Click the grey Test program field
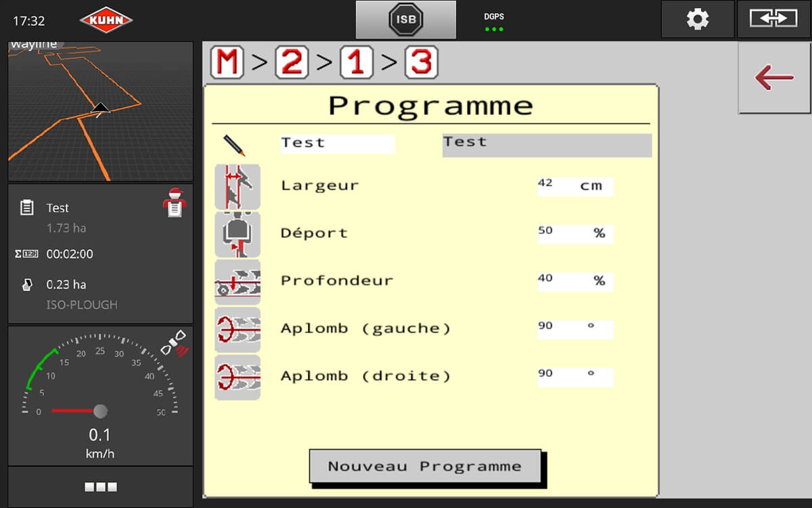Screen dimensions: 812x508 (x=547, y=146)
